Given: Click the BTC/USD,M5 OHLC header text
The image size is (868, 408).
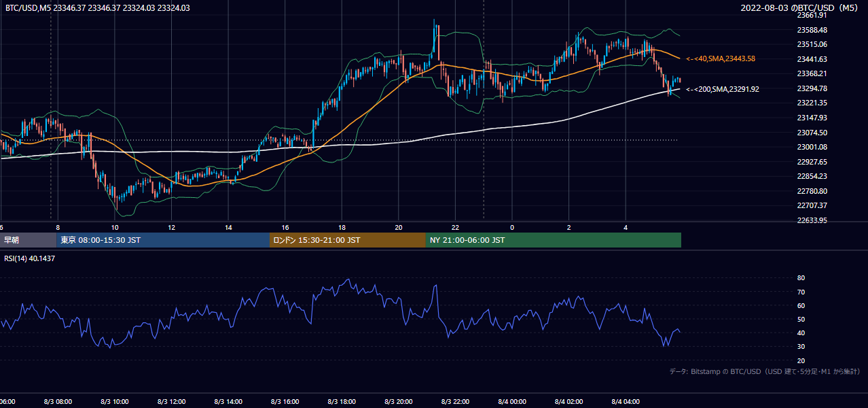Looking at the screenshot, I should click(98, 7).
